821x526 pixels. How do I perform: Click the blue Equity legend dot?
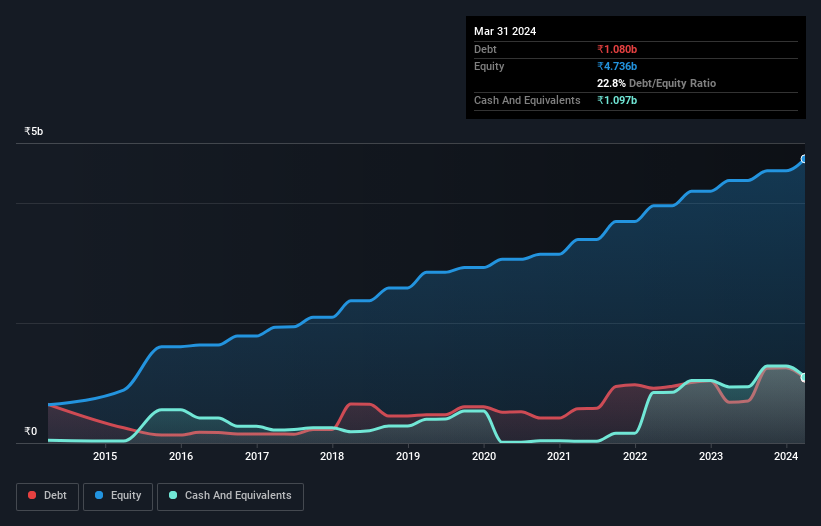pos(99,495)
